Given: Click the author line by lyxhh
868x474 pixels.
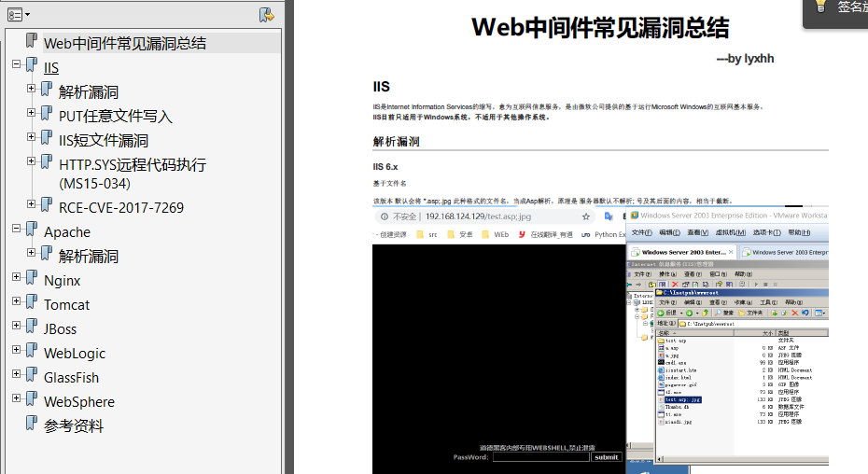Looking at the screenshot, I should 745,59.
